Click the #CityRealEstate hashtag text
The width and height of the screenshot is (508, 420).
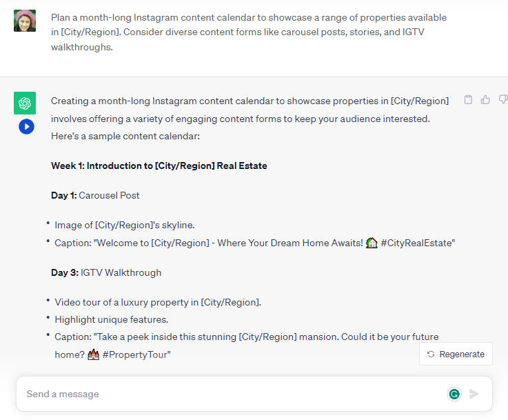(x=416, y=243)
